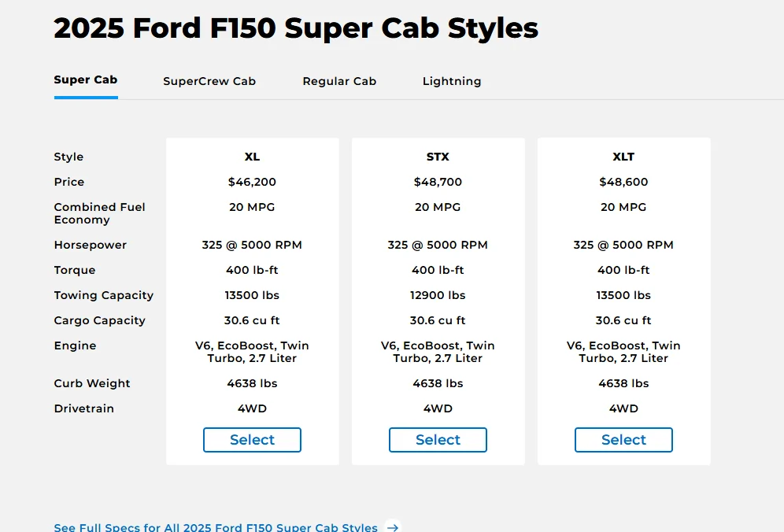Open the SuperCrew Cab tab
The height and width of the screenshot is (532, 784).
209,81
